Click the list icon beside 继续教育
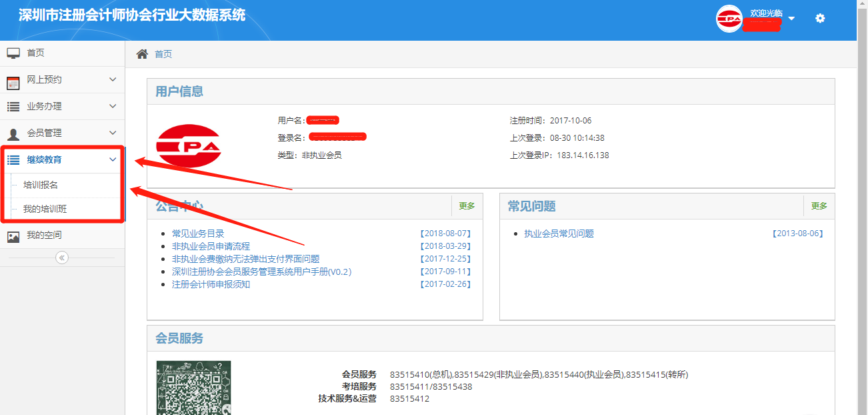This screenshot has height=415, width=868. click(x=13, y=160)
